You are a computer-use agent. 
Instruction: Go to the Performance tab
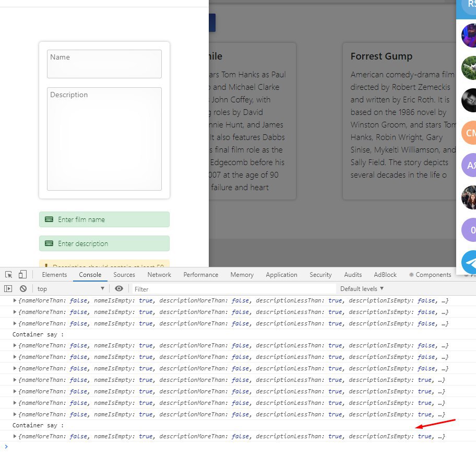point(200,275)
